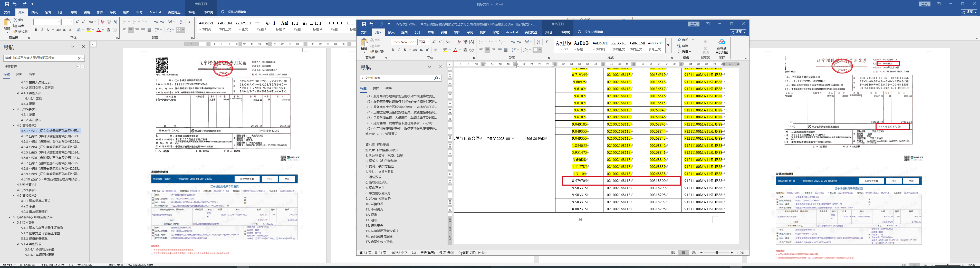Collapse the 4.6 资格要求6 tree node
Viewport: 980px width, 268px height.
14,125
